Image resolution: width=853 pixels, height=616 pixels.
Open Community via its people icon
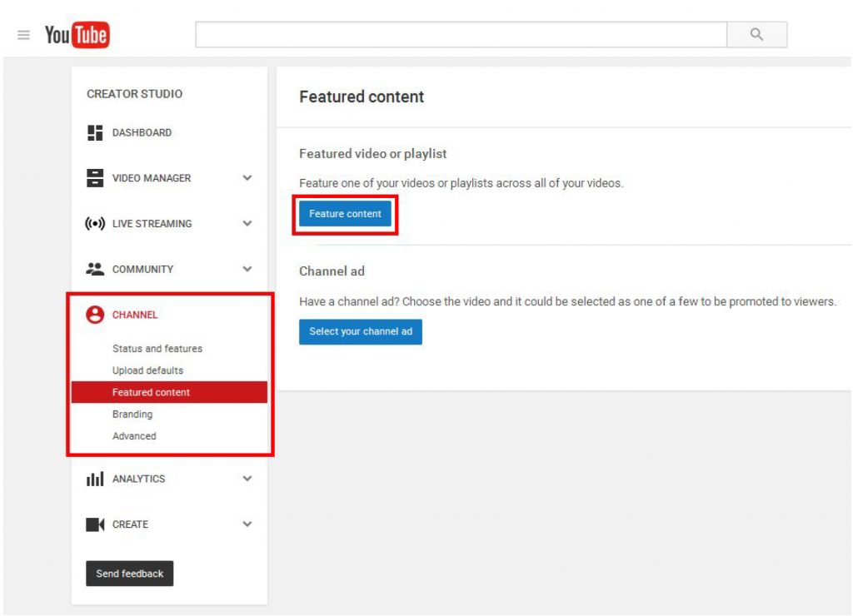[x=94, y=269]
